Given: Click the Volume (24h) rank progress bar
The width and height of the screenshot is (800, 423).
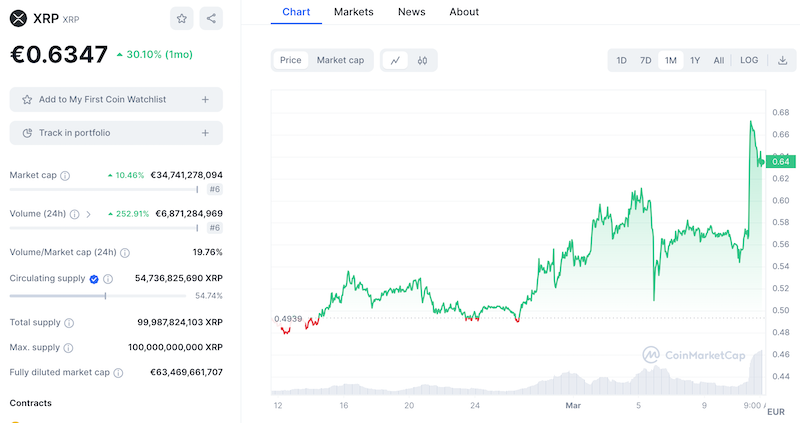Looking at the screenshot, I should click(x=104, y=228).
